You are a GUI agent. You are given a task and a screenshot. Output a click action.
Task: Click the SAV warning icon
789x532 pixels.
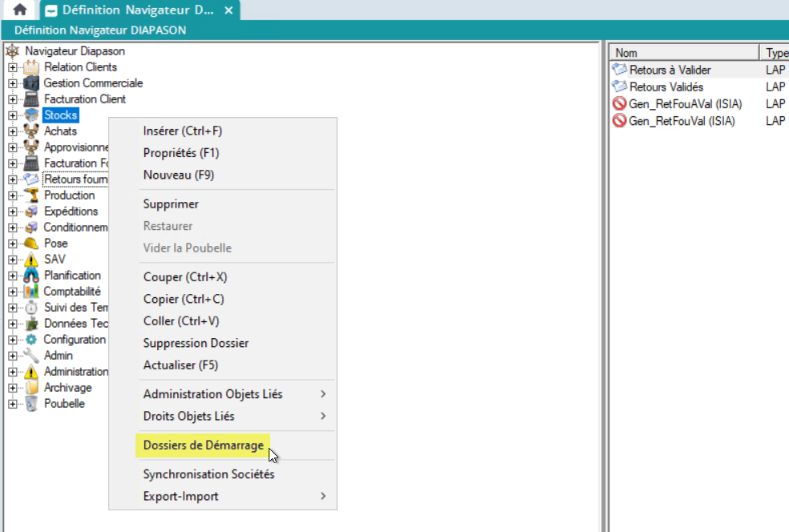(31, 260)
